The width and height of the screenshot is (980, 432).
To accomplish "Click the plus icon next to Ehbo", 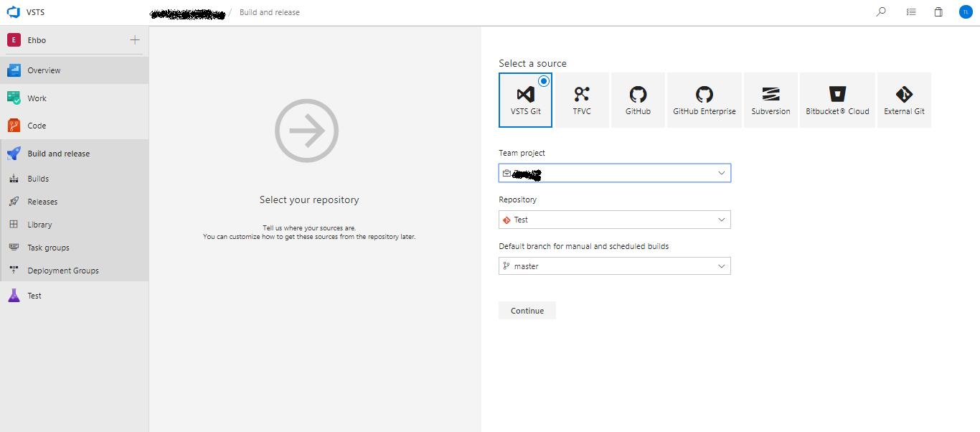I will [135, 40].
